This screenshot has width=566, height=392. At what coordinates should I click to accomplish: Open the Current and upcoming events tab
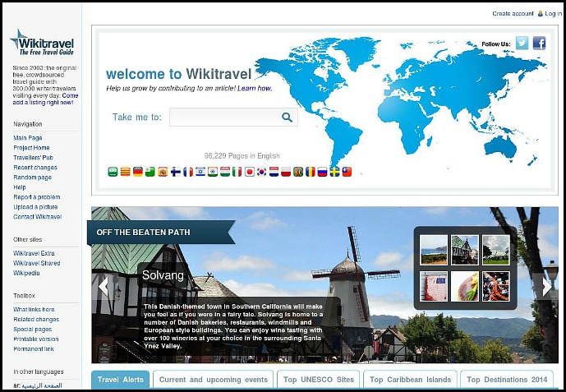214,380
